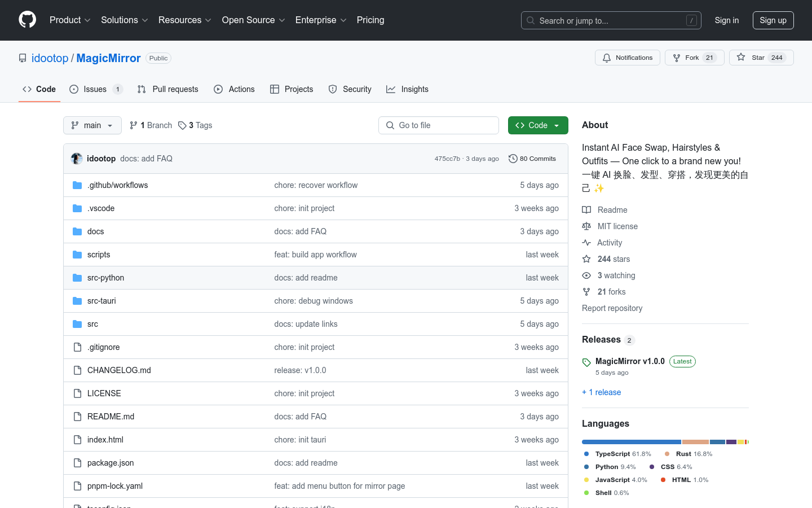Image resolution: width=812 pixels, height=508 pixels.
Task: Click the release tag icon
Action: (x=586, y=362)
